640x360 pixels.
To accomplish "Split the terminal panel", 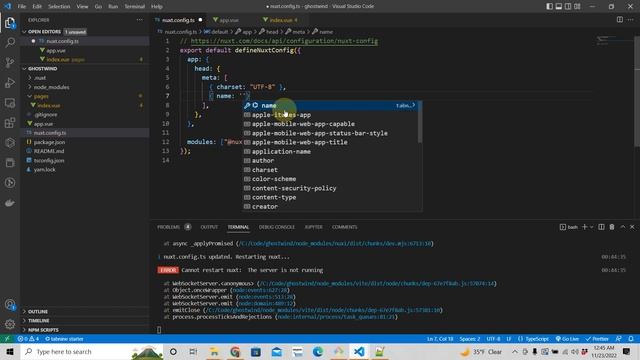I will [x=601, y=227].
